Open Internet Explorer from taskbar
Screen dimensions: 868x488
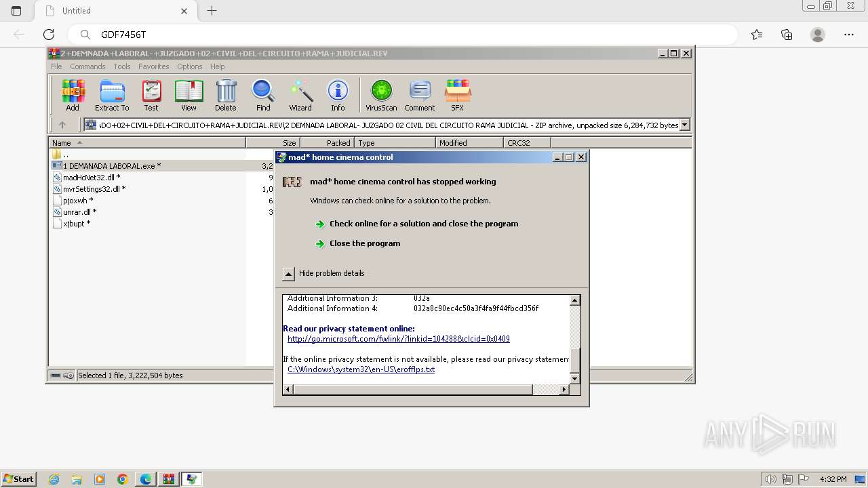pos(54,479)
